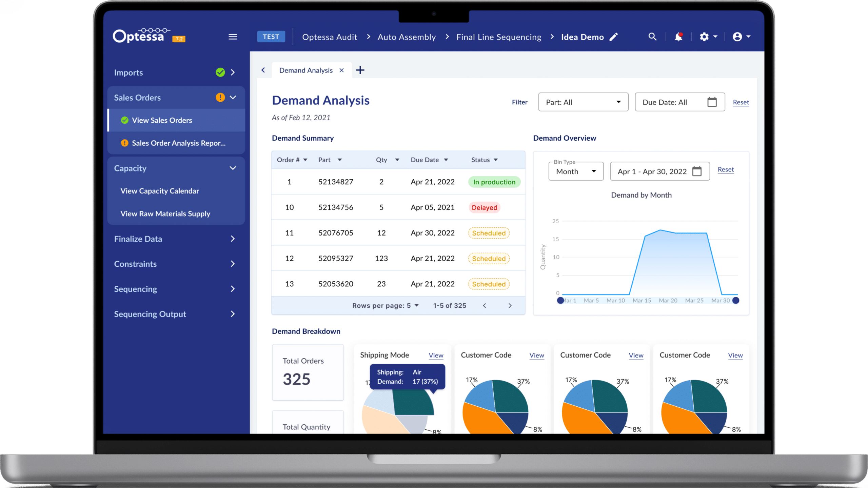
Task: Click the search magnifier icon
Action: click(652, 37)
